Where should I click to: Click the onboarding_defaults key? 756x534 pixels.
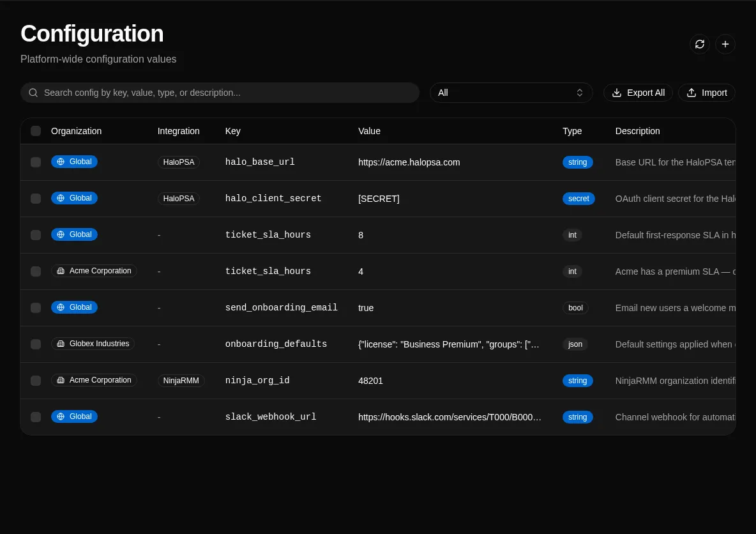coord(276,344)
